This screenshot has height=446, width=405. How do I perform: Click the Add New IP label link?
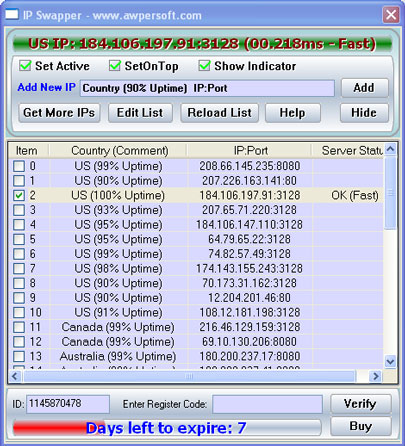click(x=47, y=87)
